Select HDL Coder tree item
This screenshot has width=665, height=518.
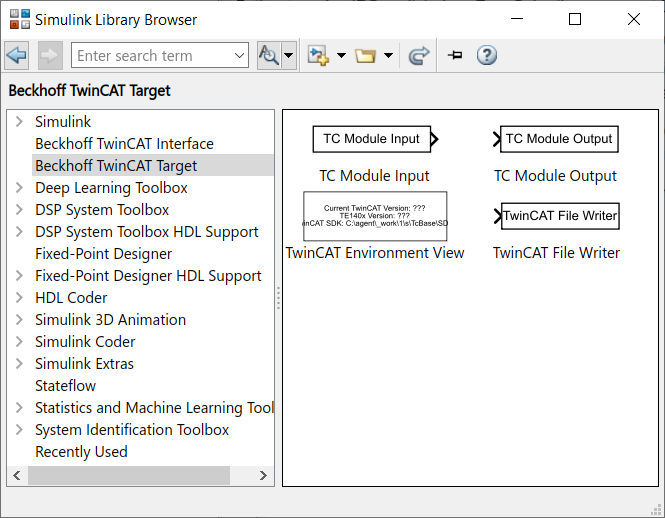click(x=71, y=298)
